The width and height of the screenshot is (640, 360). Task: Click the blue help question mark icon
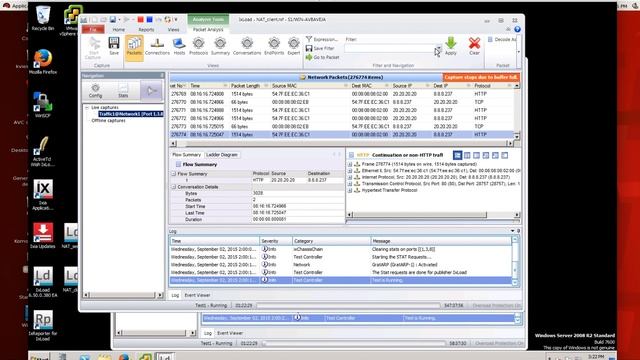[x=517, y=29]
